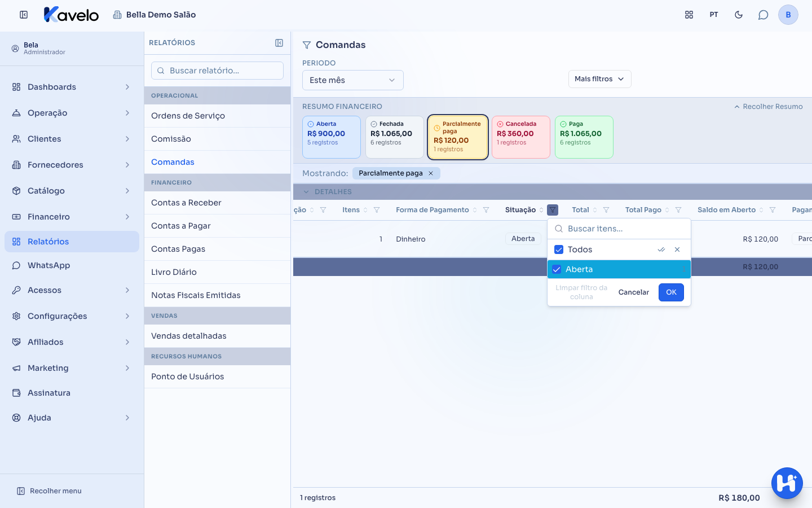Filter by the Aberta summary card
Viewport: 812px width, 508px height.
click(332, 137)
